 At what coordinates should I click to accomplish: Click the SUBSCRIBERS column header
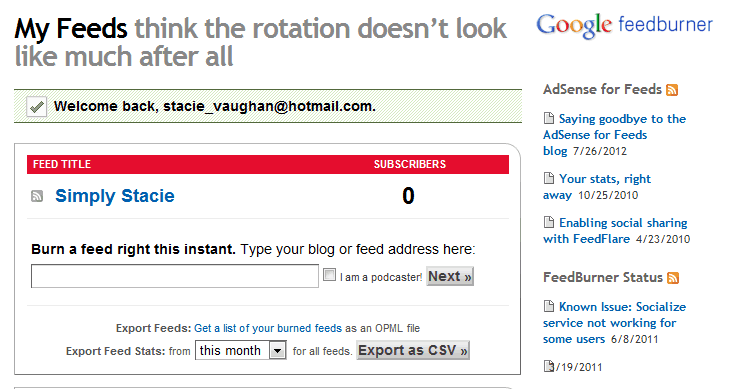tap(410, 164)
